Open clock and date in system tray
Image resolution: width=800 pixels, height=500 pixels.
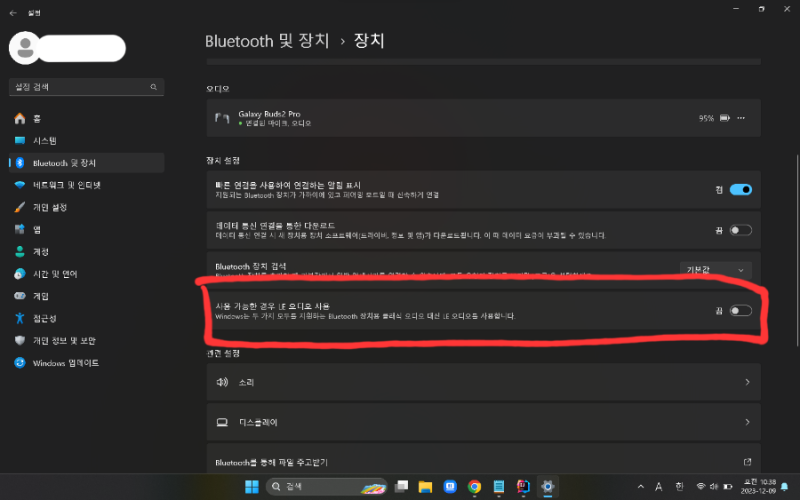coord(759,487)
